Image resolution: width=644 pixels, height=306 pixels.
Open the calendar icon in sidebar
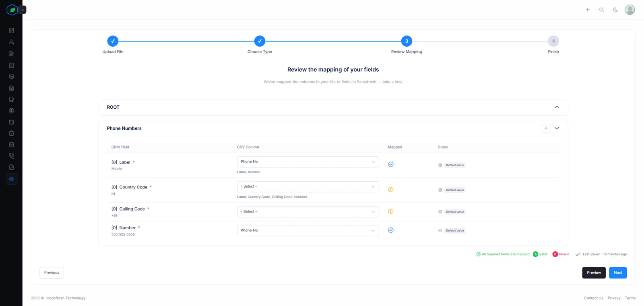11,145
